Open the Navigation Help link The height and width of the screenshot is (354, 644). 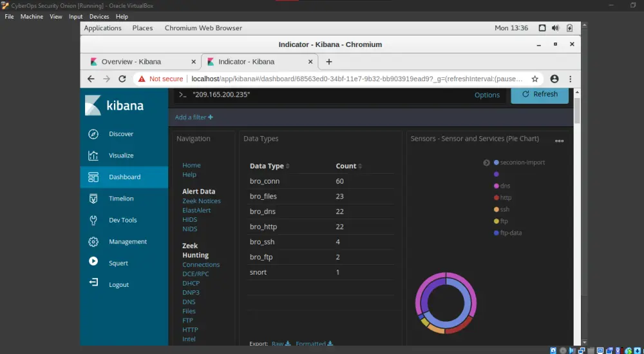pos(189,175)
